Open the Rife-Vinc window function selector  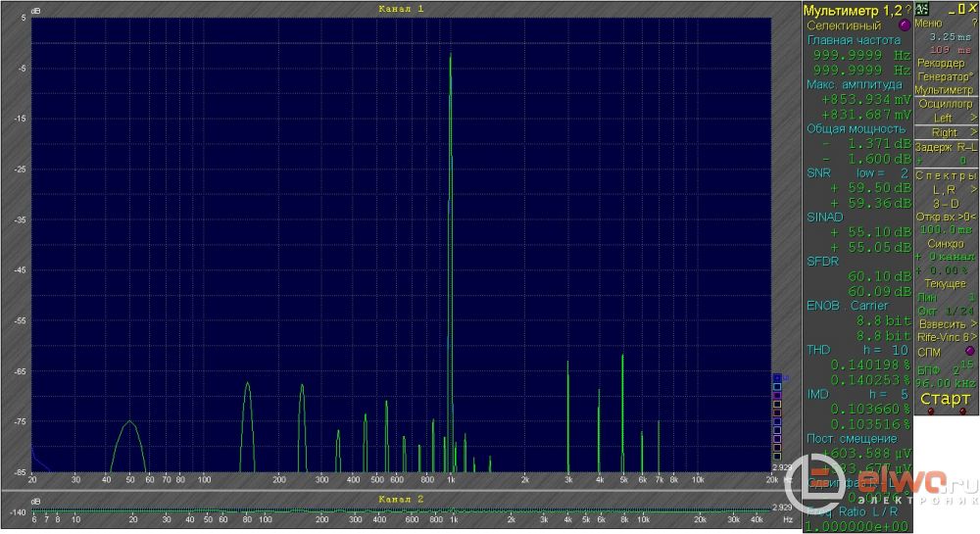[x=945, y=336]
